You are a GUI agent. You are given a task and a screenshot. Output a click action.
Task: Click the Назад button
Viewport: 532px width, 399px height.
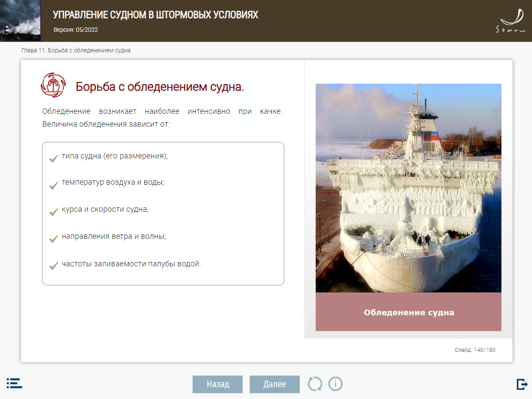click(218, 384)
